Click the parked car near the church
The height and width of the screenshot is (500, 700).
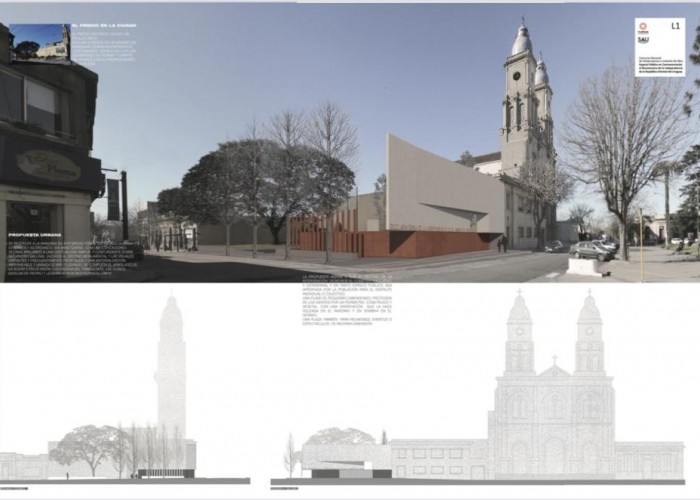tap(590, 251)
